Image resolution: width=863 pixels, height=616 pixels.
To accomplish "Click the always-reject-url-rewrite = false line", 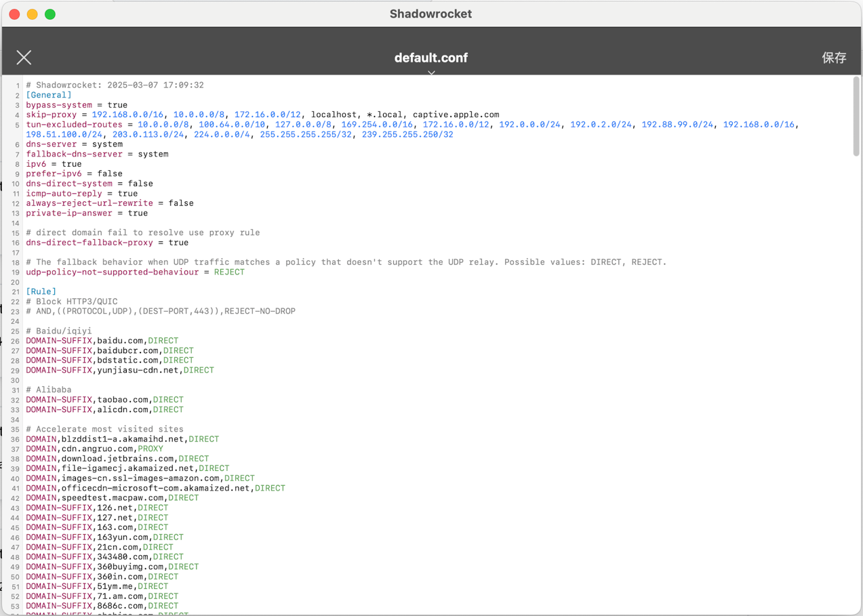I will [110, 203].
